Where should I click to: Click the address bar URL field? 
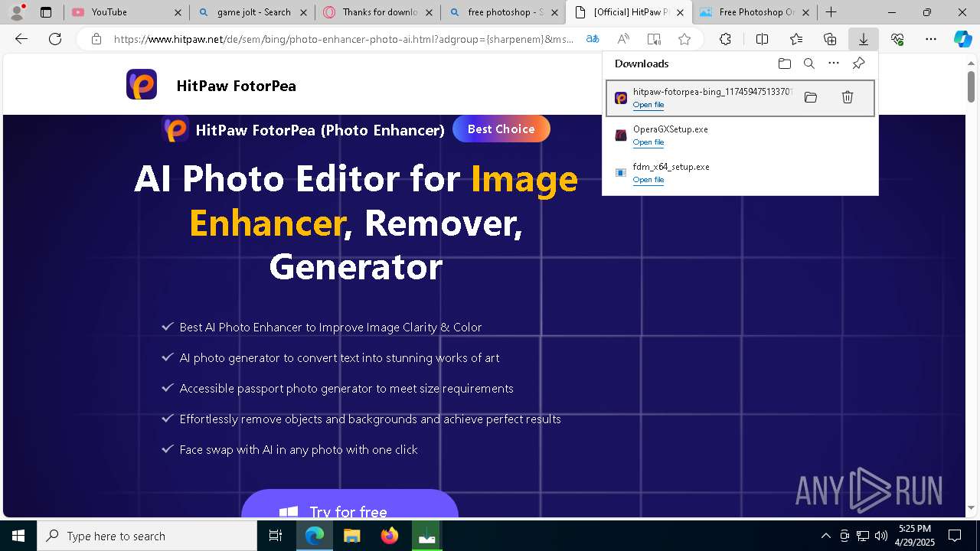tap(343, 39)
